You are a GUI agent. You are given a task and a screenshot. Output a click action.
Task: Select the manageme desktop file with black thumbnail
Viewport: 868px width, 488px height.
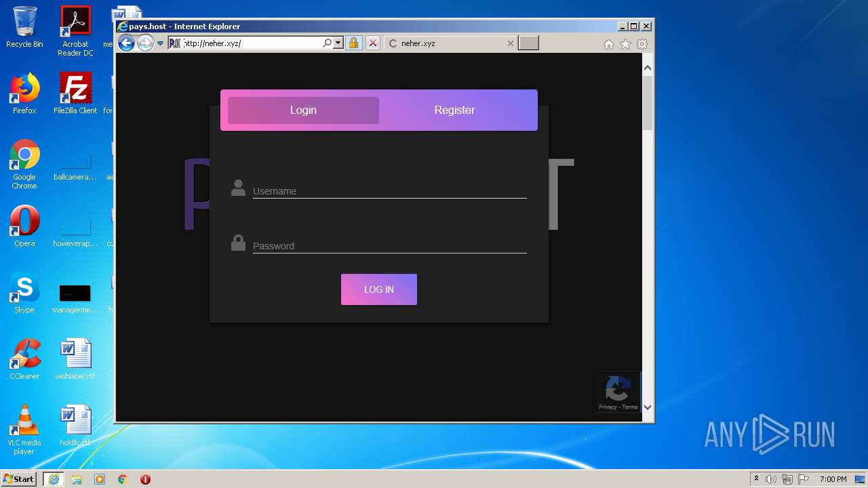(75, 298)
